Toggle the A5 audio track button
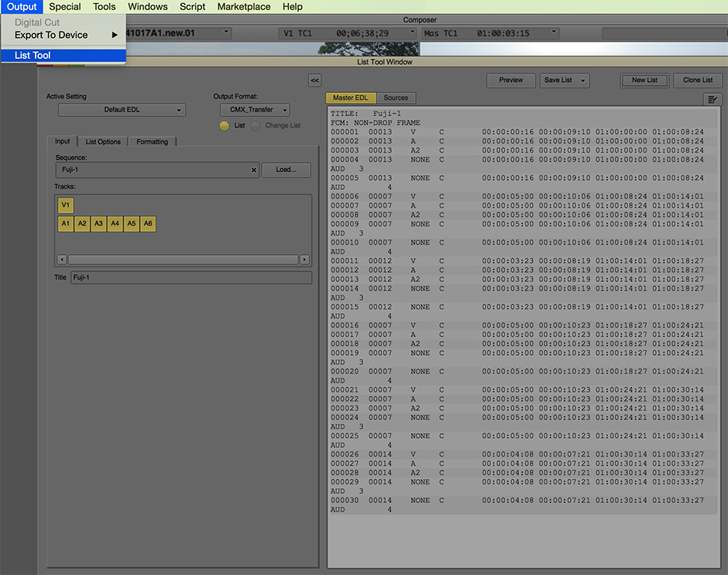This screenshot has height=575, width=728. (132, 223)
